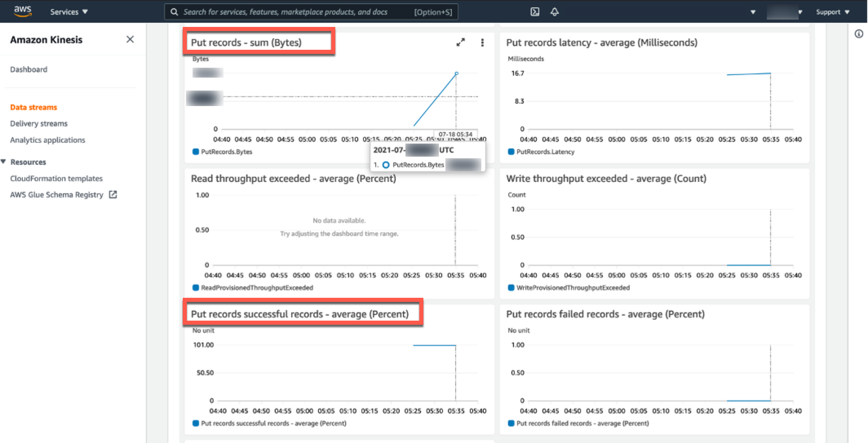This screenshot has height=443, width=868.
Task: Open the notifications bell icon
Action: coord(554,12)
